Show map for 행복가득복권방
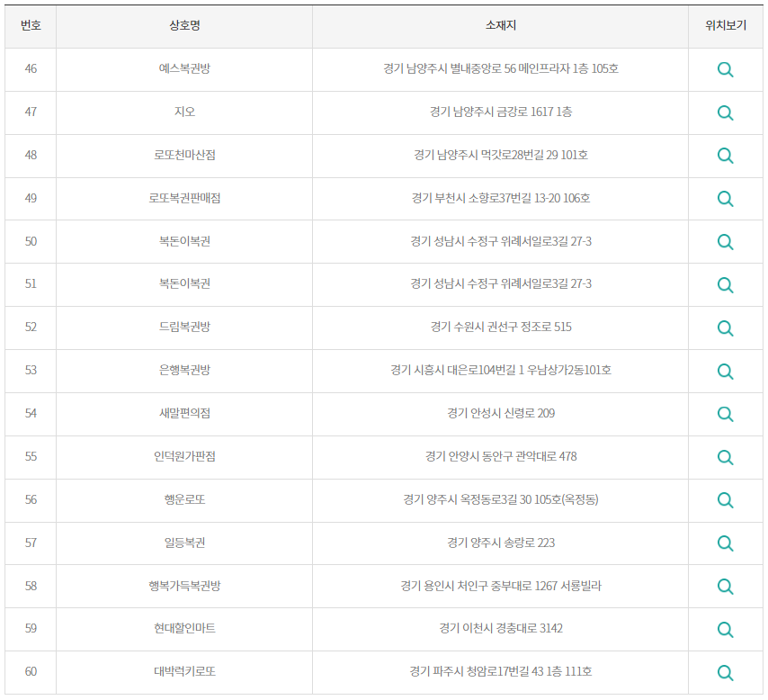 pos(725,587)
